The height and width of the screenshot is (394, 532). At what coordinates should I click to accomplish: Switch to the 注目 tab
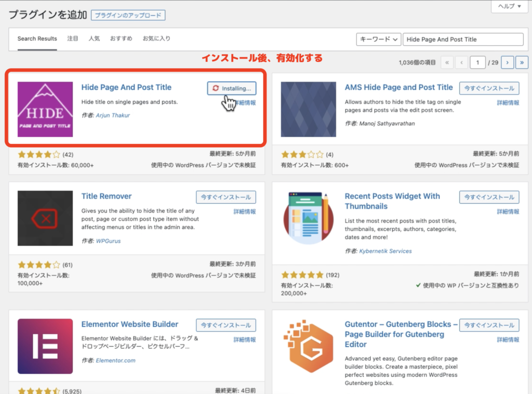(x=73, y=38)
